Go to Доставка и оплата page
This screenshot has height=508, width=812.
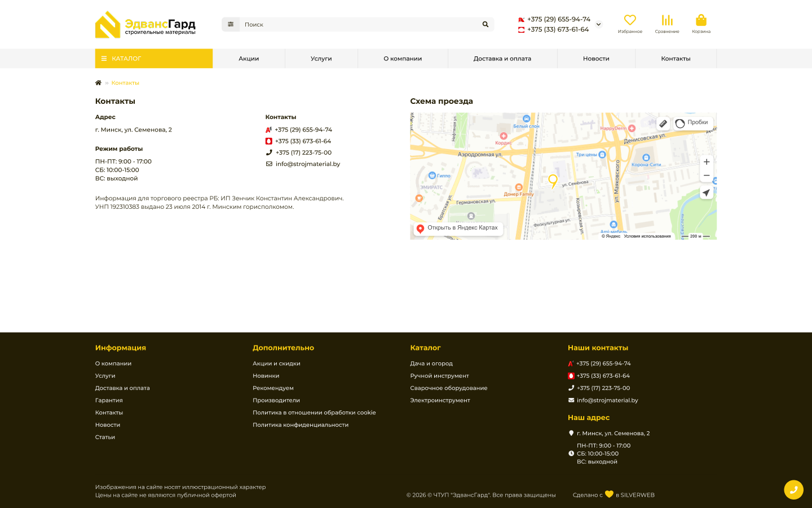(x=502, y=59)
